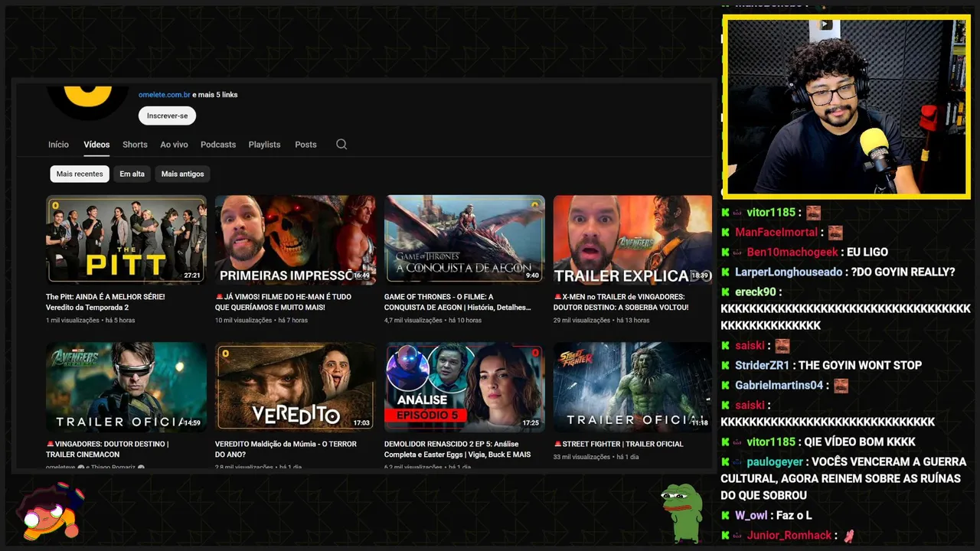
Task: Click the K badge beside W_owl
Action: [x=726, y=515]
